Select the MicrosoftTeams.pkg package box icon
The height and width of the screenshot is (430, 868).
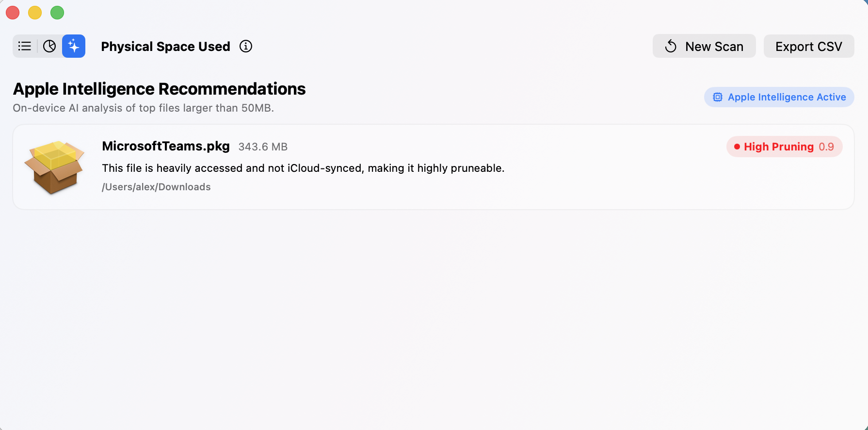tap(54, 167)
